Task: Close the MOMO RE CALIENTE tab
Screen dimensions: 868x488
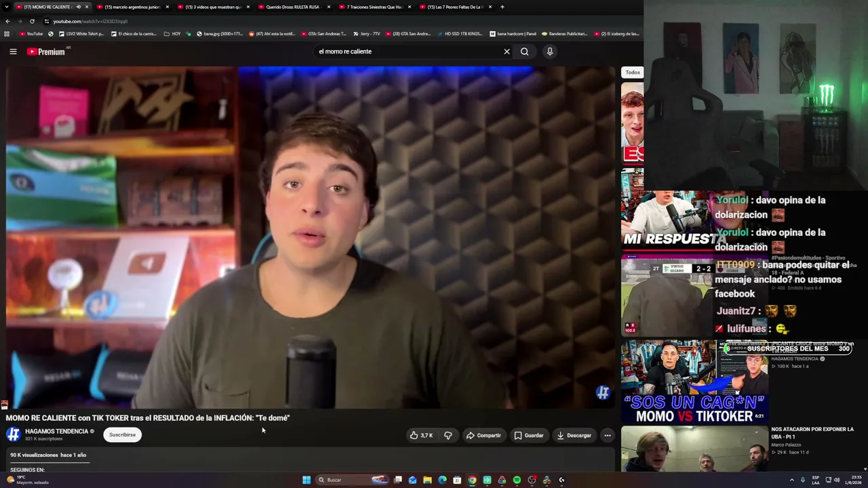Action: point(86,7)
